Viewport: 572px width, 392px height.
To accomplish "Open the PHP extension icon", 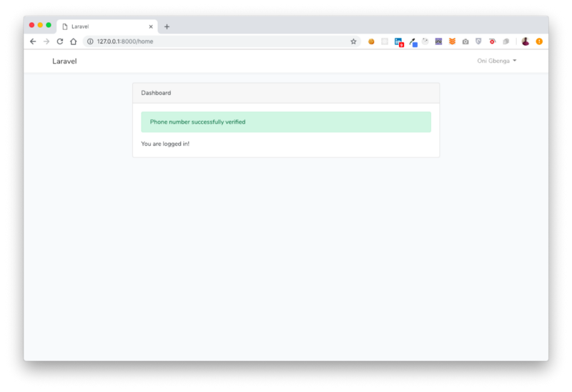I will coord(438,41).
